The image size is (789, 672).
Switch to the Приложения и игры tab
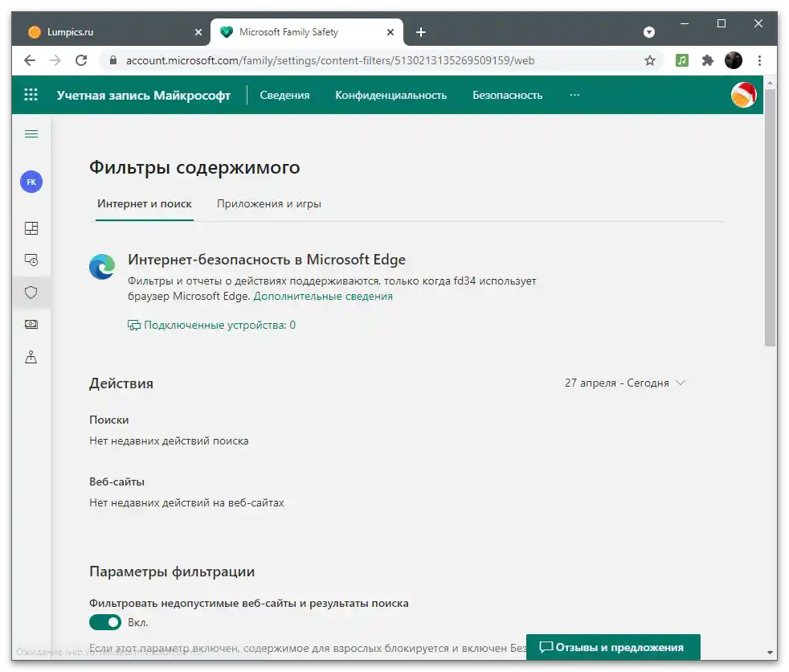pyautogui.click(x=268, y=204)
